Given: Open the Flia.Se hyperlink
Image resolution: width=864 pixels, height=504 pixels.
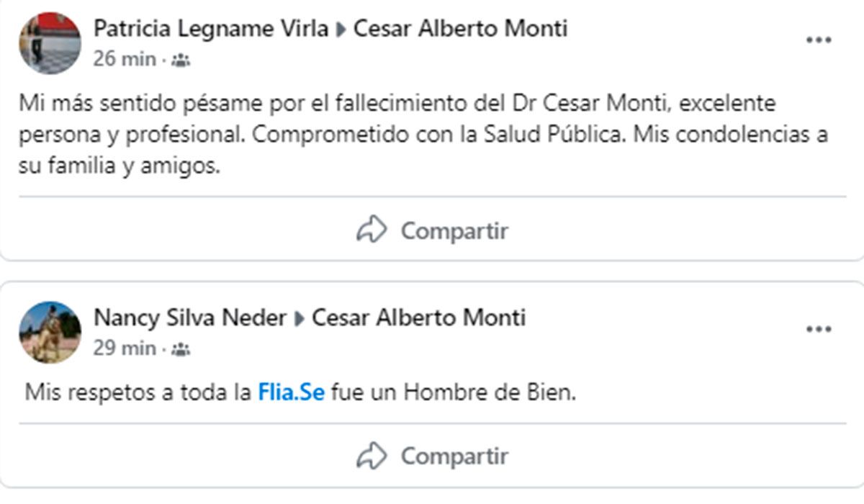Looking at the screenshot, I should 291,392.
